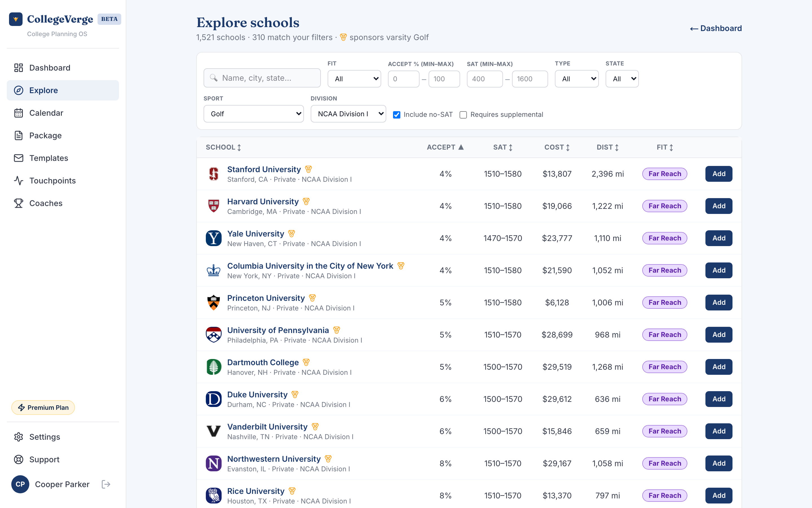Open Touchpoints in the sidebar

[63, 181]
